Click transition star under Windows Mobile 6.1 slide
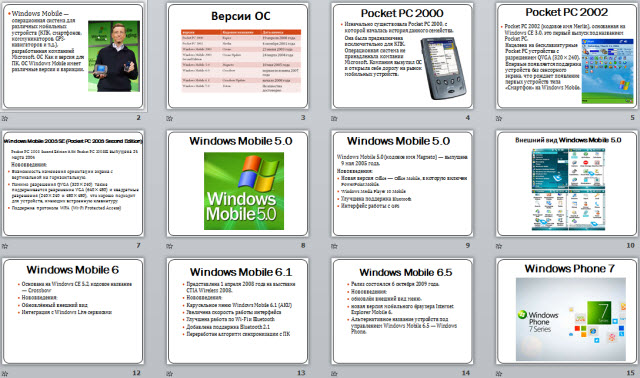The height and width of the screenshot is (378, 640). pos(169,374)
